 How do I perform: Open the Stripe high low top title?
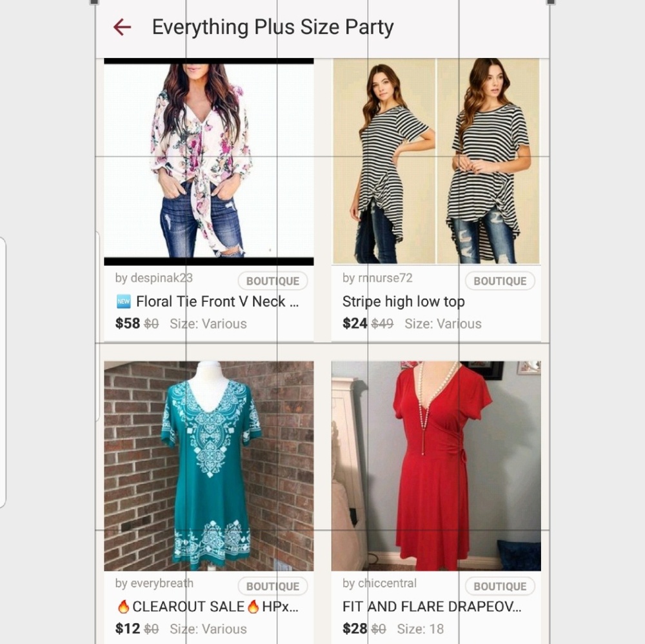(x=403, y=301)
